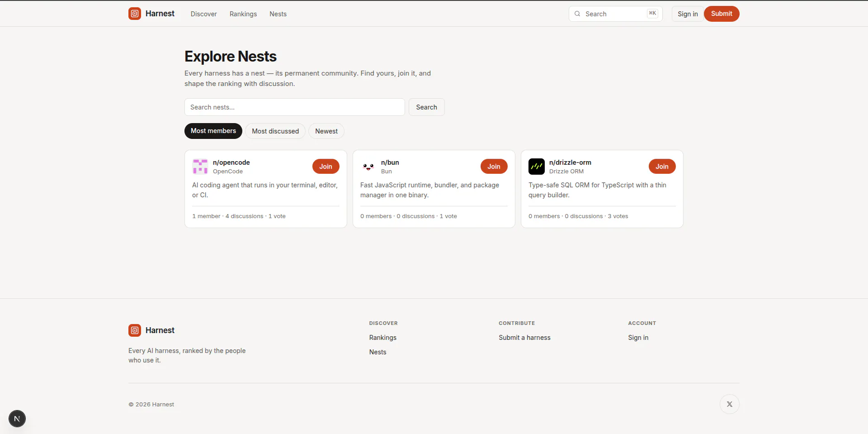The width and height of the screenshot is (868, 434).
Task: Join the n/opencode nest
Action: pyautogui.click(x=326, y=167)
